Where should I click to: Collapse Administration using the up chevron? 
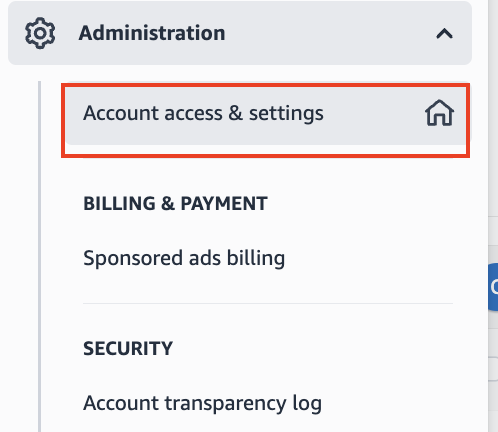pos(444,33)
